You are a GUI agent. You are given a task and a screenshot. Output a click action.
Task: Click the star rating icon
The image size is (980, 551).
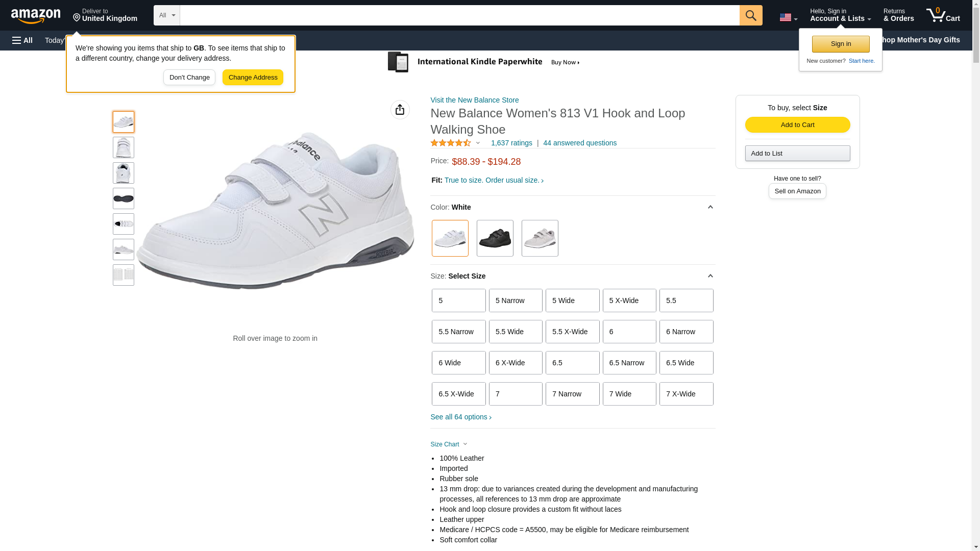451,143
